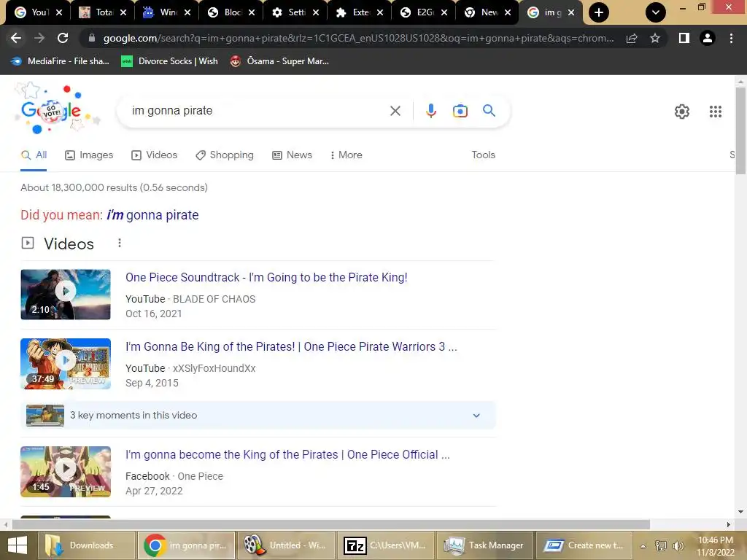
Task: Show hidden system tray icons arrow
Action: 643,545
